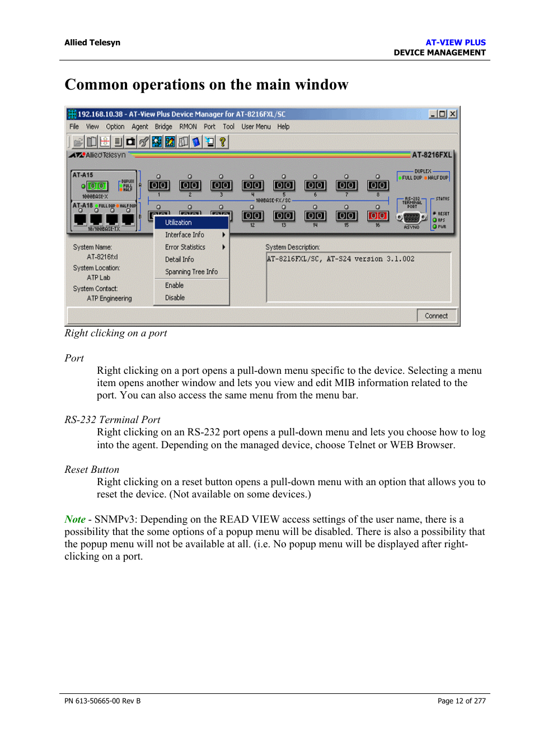Expand the Error Statistics submenu arrow

[x=224, y=247]
